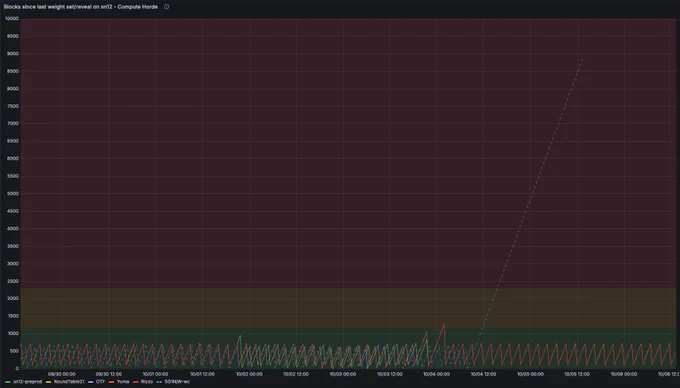This screenshot has height=388, width=680.
Task: Open the panel title 'Blocks since last weight set/reveal' menu
Action: (81, 7)
